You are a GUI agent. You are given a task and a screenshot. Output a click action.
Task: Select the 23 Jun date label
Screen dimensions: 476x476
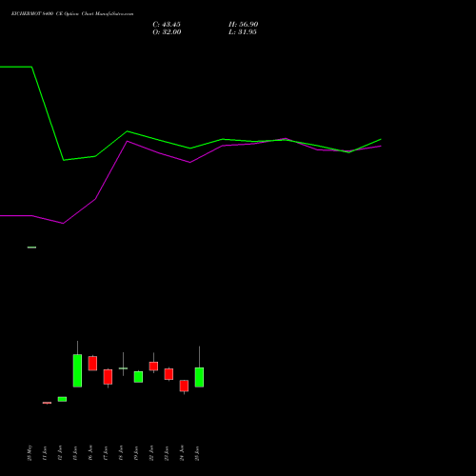[x=168, y=453]
